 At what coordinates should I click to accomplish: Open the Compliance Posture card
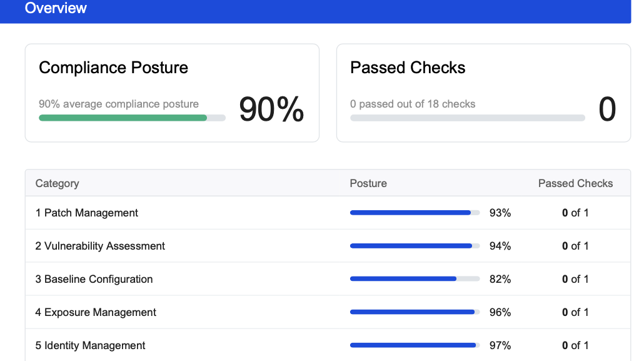click(172, 93)
